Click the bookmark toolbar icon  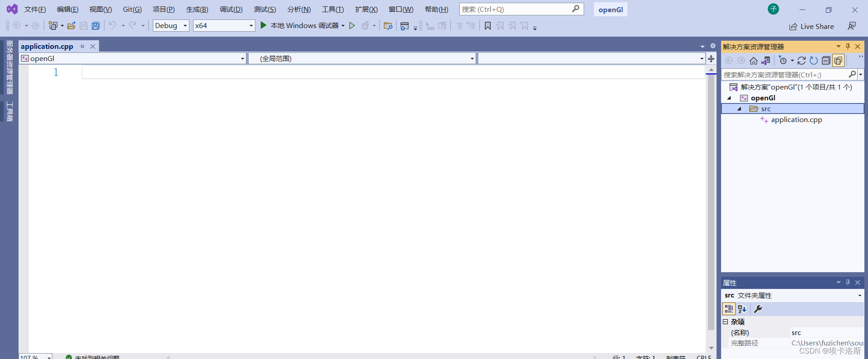click(488, 26)
